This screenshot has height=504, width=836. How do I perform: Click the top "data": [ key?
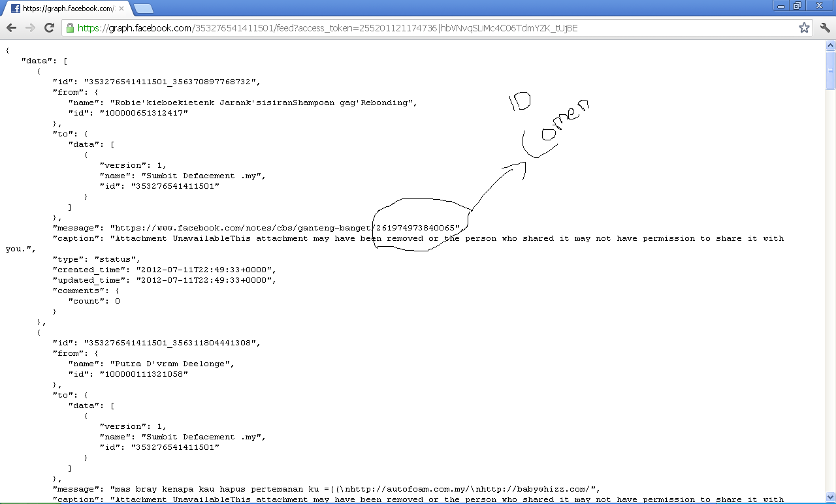(x=44, y=61)
